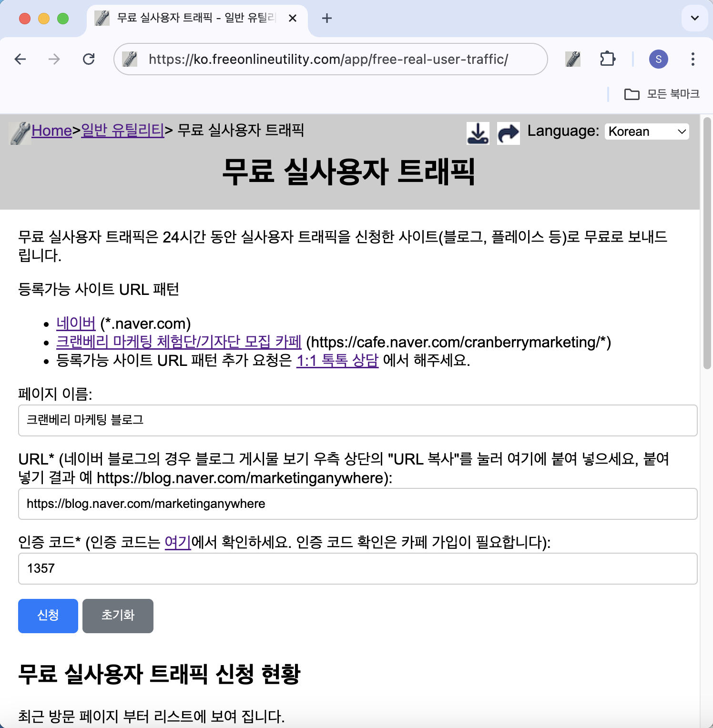Focus the 인증 코드 input field containing 1357
Image resolution: width=713 pixels, height=728 pixels.
(358, 568)
